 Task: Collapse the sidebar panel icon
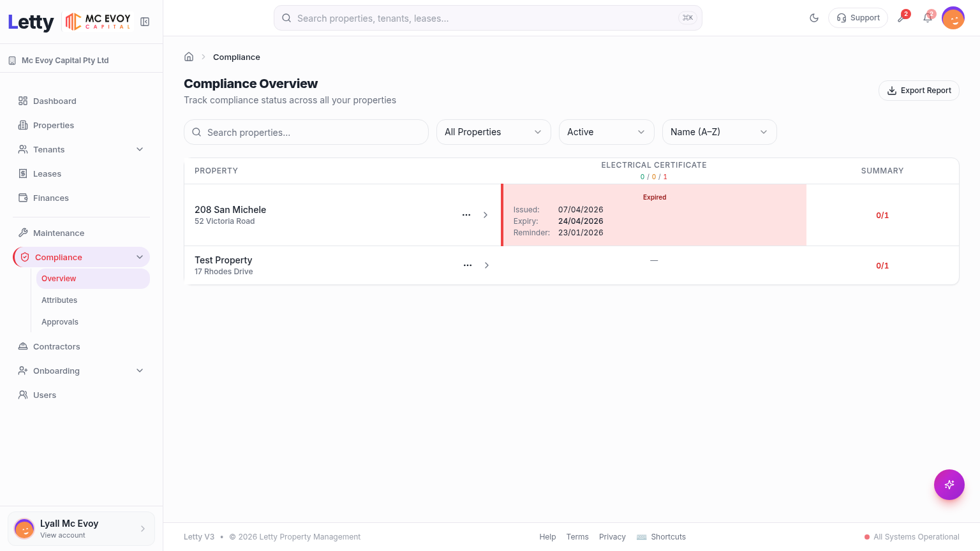145,22
